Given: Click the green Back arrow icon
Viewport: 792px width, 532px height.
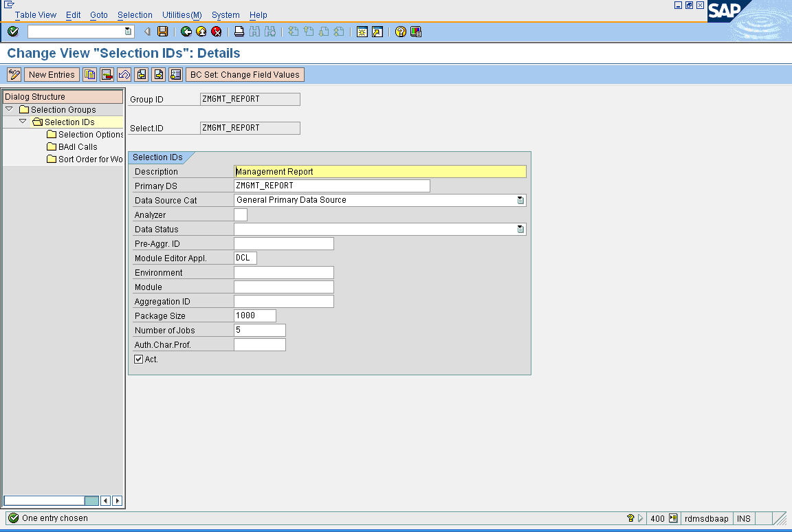Looking at the screenshot, I should (x=186, y=32).
